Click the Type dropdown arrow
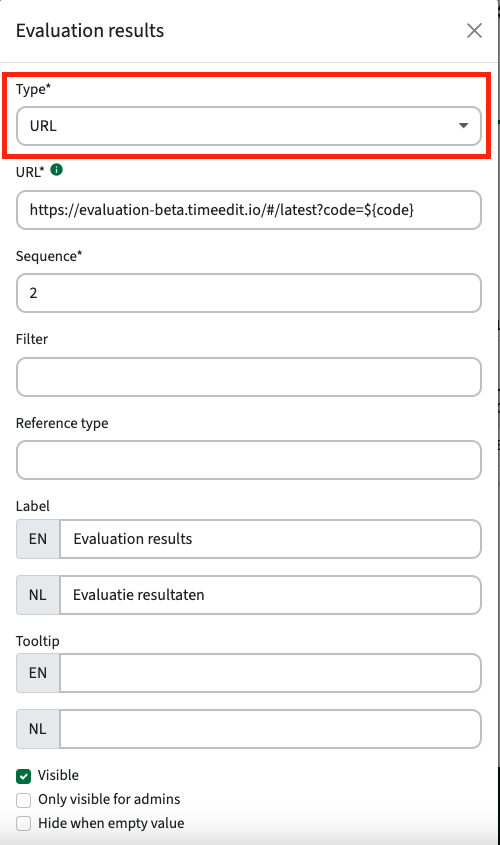 pyautogui.click(x=463, y=126)
